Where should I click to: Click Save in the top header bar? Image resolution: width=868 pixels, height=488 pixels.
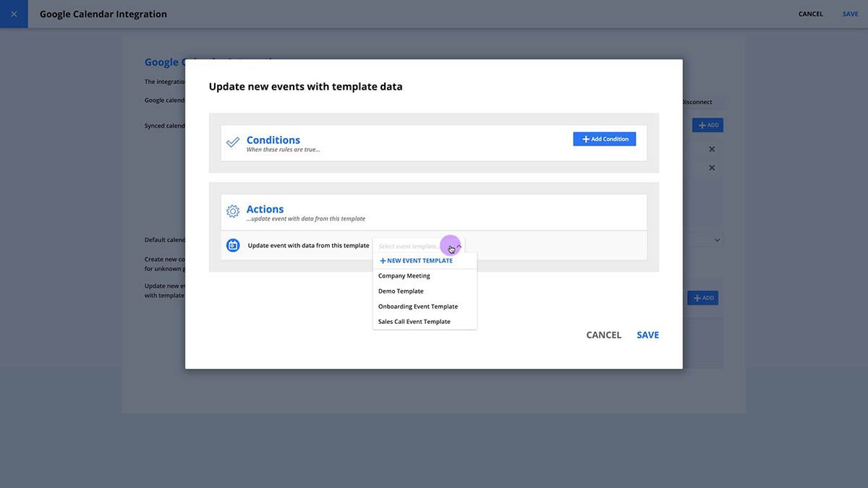(x=851, y=14)
